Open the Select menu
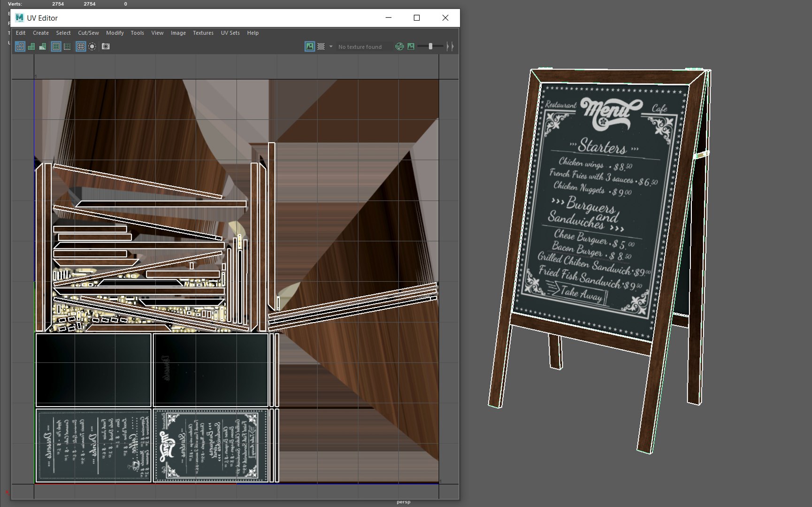 coord(63,33)
